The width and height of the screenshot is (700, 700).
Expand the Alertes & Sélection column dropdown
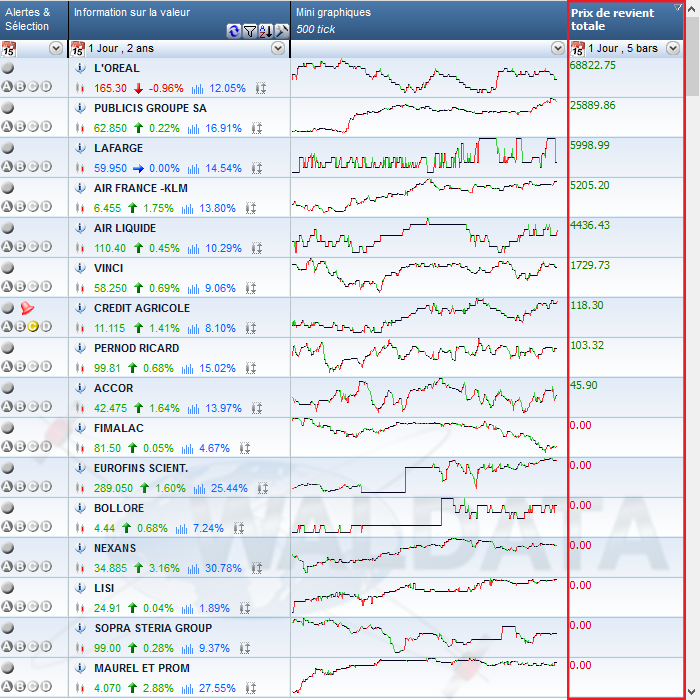(56, 48)
